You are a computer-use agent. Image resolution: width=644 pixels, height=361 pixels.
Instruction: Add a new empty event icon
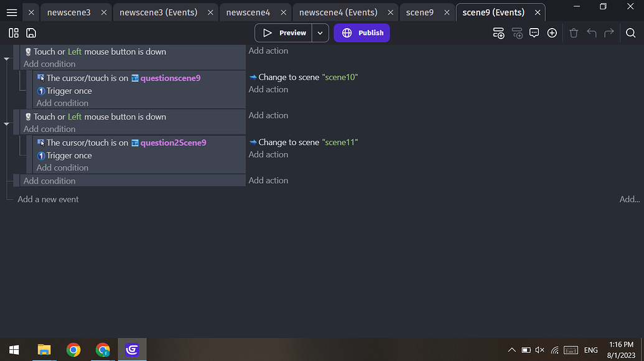point(498,33)
